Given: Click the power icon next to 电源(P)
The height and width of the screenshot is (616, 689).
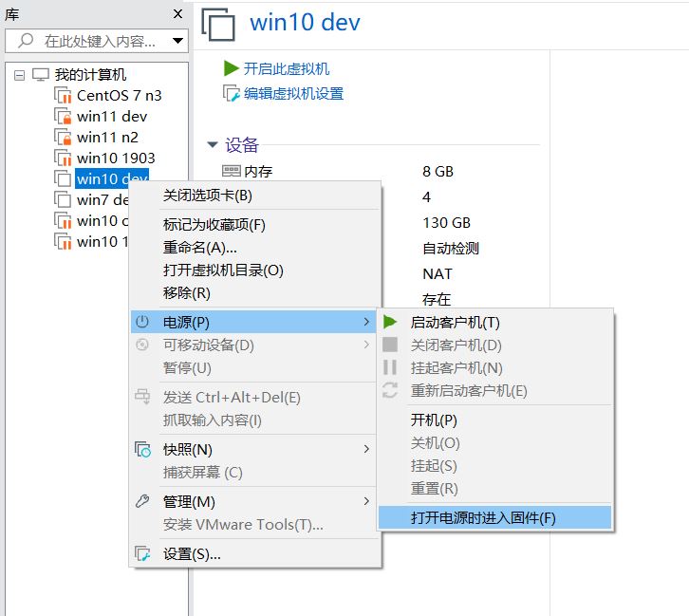Looking at the screenshot, I should (142, 322).
